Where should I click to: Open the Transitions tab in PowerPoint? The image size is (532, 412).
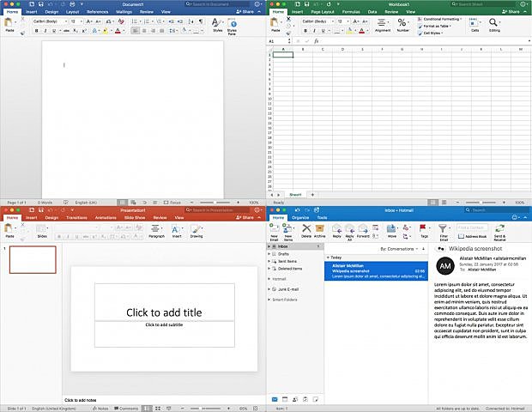tap(76, 217)
